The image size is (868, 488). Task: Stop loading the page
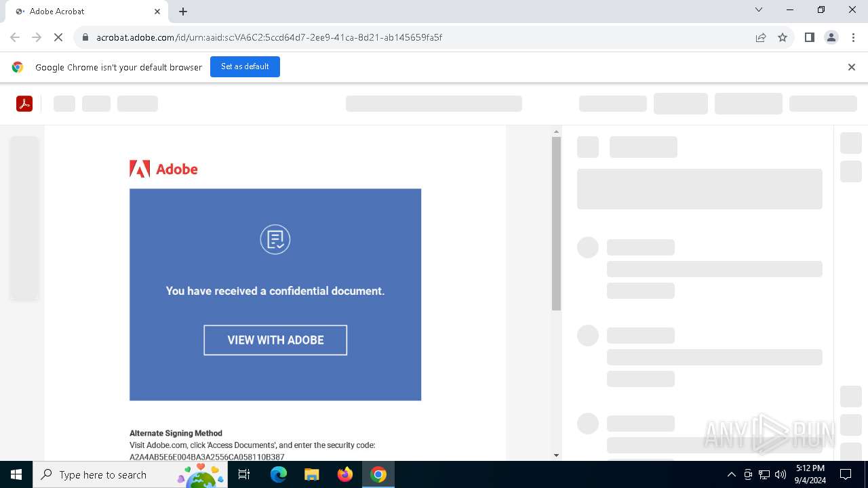(58, 37)
